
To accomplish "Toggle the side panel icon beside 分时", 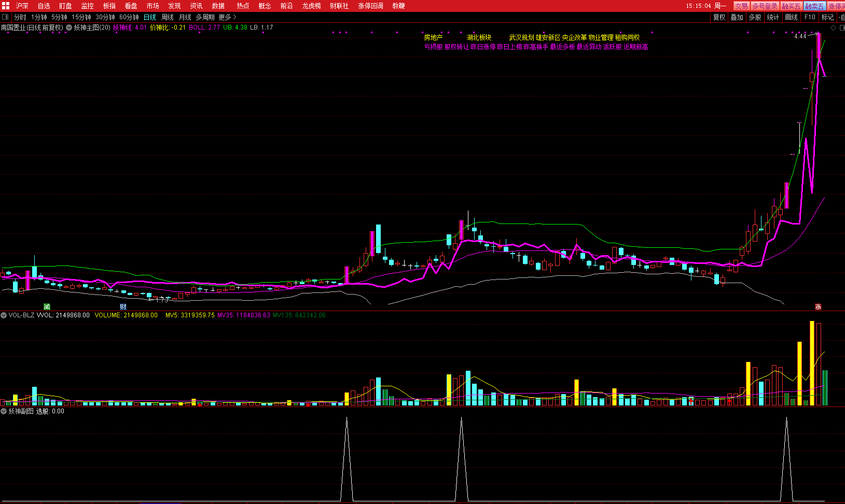I will [5, 17].
